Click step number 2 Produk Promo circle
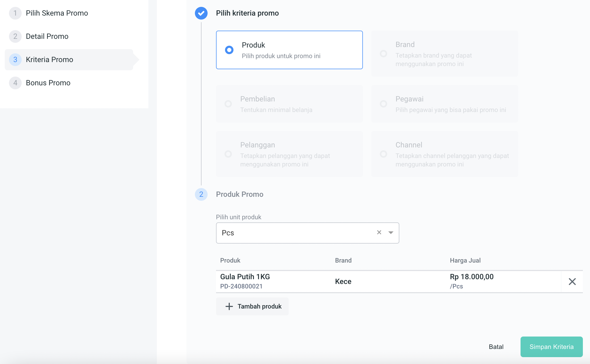The image size is (590, 364). (x=201, y=194)
